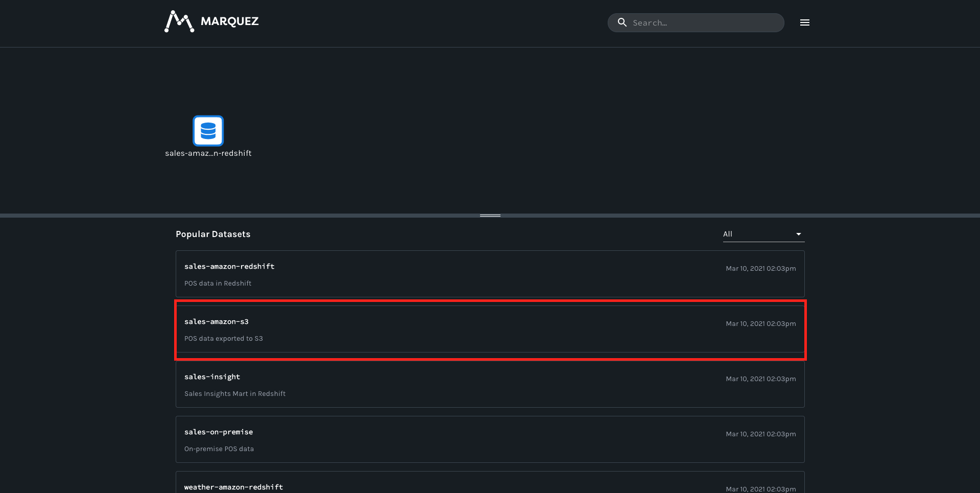Select the sales-insight dataset
This screenshot has height=493, width=980.
point(212,377)
